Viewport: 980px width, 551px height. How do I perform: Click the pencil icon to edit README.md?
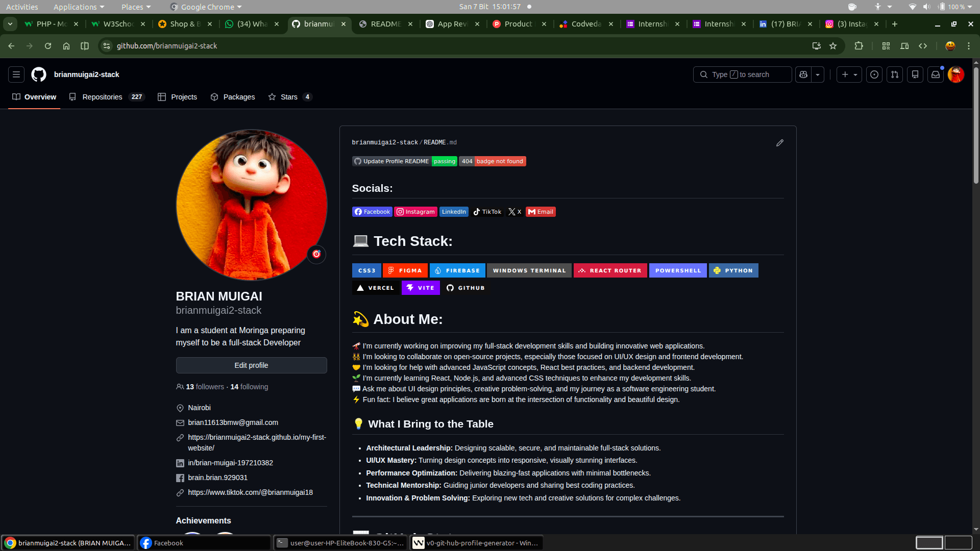tap(779, 143)
